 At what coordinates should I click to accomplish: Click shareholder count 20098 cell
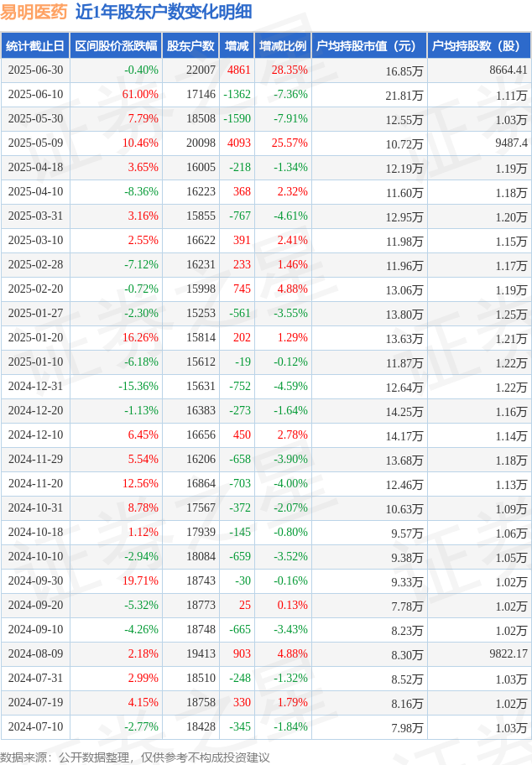tap(201, 143)
